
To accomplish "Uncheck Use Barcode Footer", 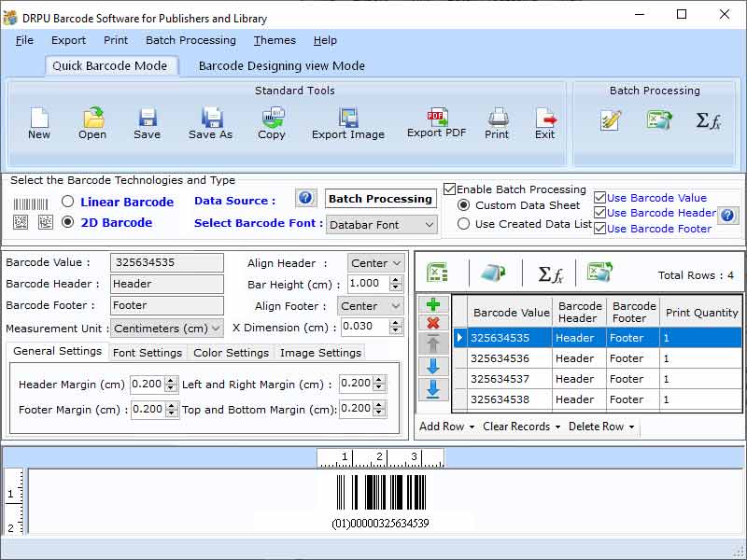I will pos(600,228).
